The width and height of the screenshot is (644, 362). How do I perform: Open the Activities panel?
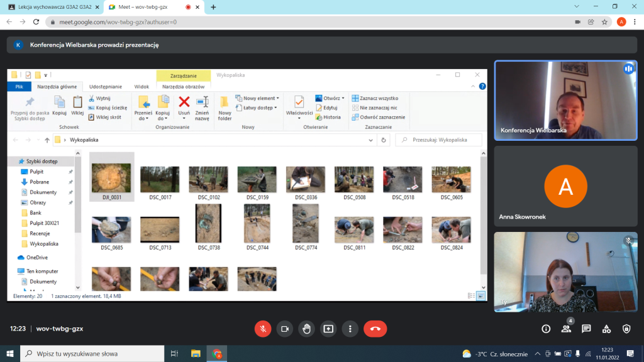tap(606, 329)
